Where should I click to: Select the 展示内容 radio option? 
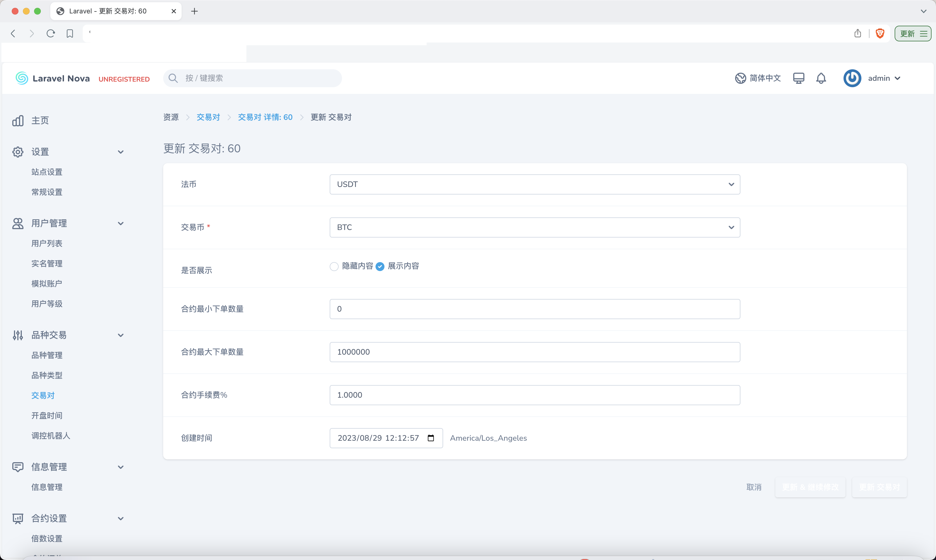[x=380, y=266]
